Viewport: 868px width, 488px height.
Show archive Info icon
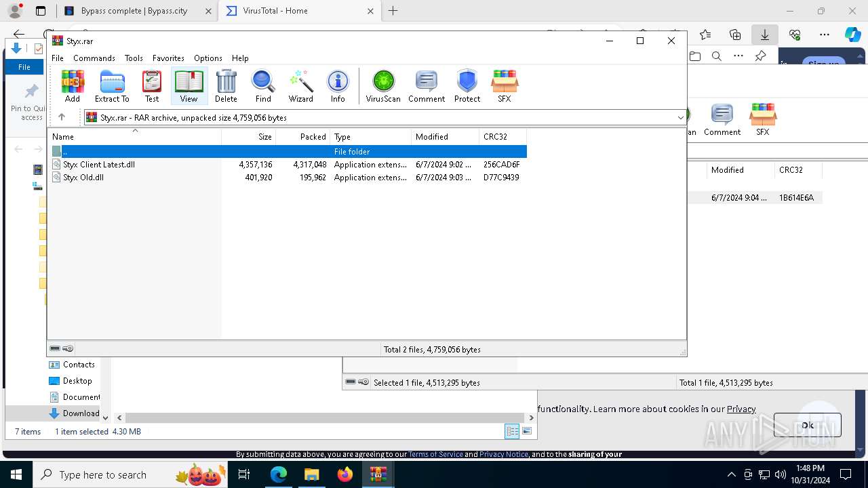pyautogui.click(x=338, y=86)
